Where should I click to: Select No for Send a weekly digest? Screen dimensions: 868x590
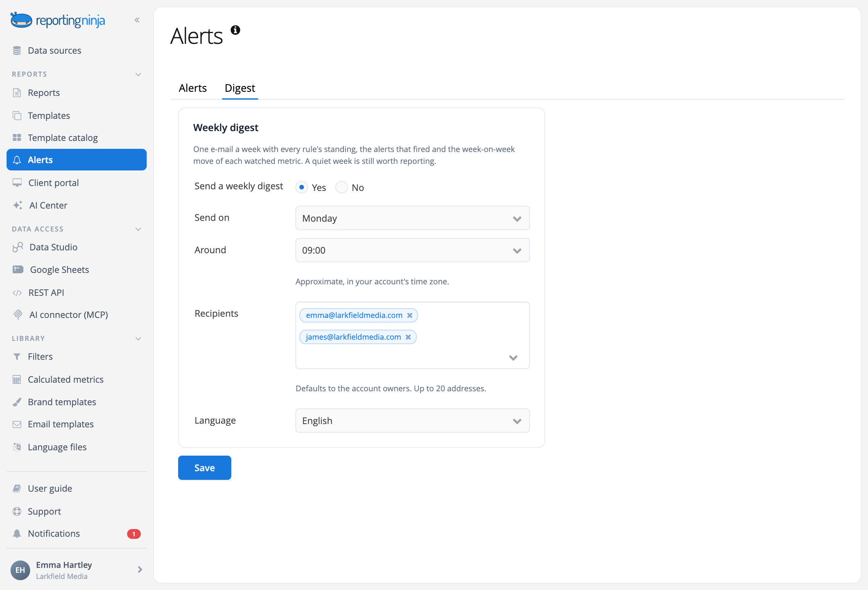pos(341,187)
